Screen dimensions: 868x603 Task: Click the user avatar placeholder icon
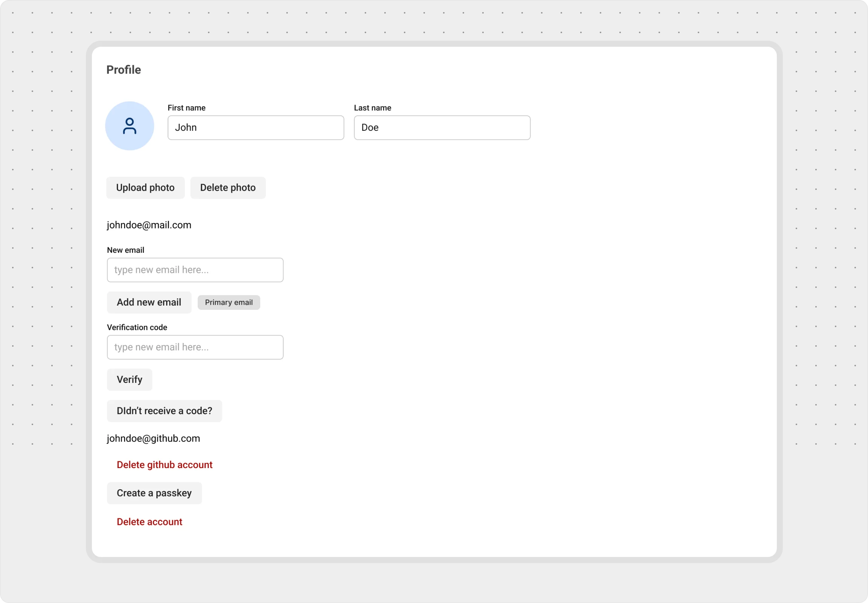tap(129, 126)
